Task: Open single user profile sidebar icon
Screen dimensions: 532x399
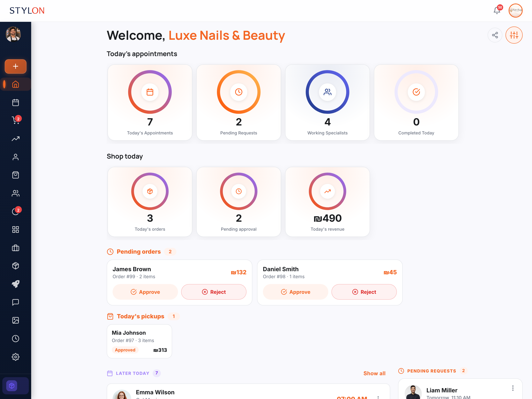Action: 16,157
